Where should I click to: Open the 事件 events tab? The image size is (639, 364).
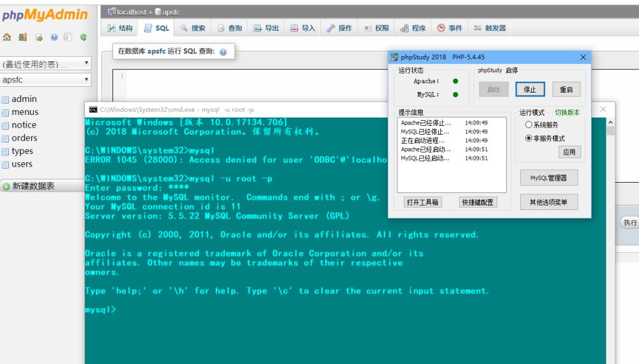point(449,28)
